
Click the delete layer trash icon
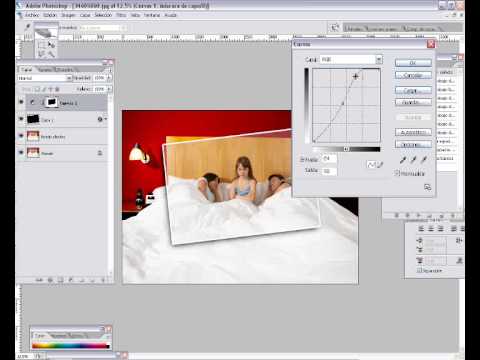pos(103,280)
